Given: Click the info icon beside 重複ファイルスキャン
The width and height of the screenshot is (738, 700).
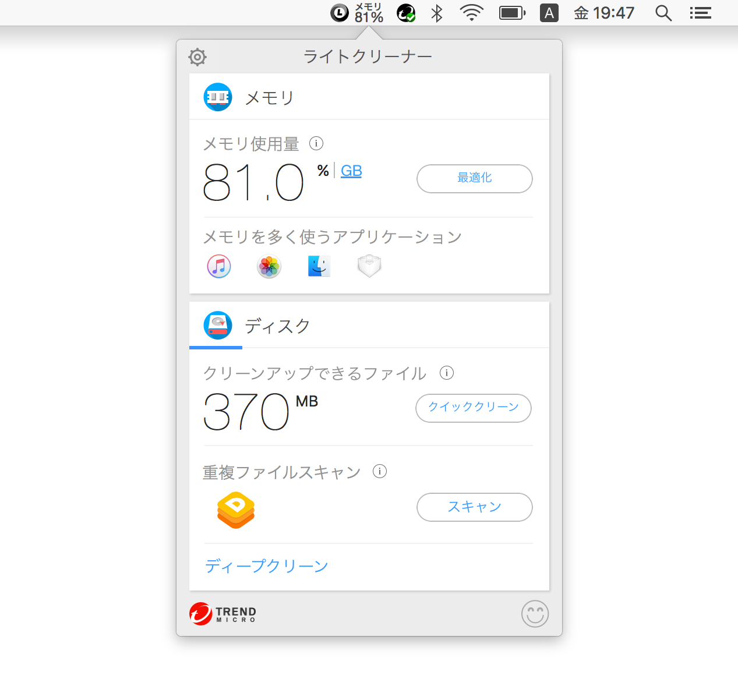Looking at the screenshot, I should [380, 471].
